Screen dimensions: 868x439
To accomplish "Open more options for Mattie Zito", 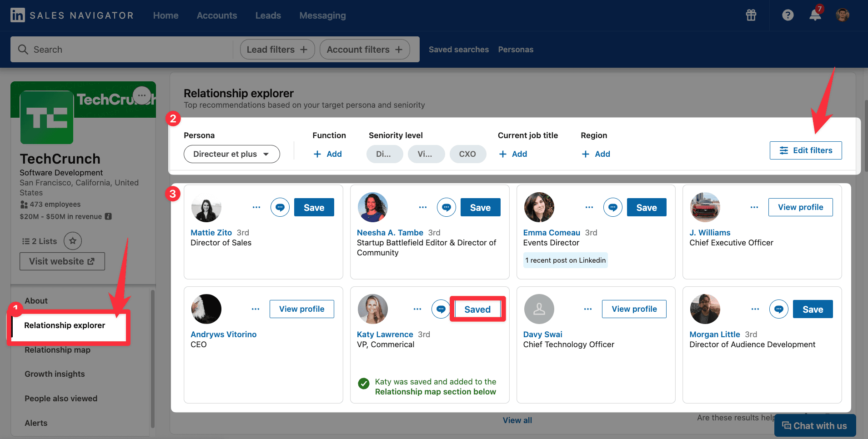I will click(256, 207).
